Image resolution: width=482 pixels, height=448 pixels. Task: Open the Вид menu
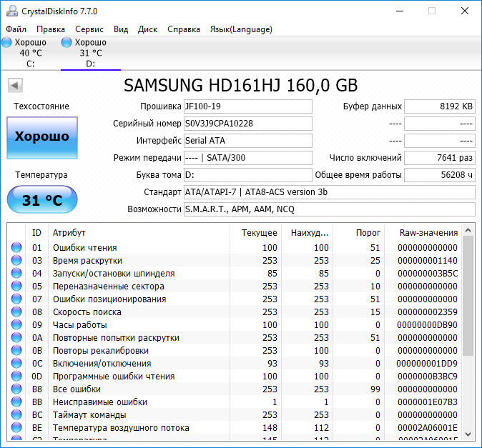(121, 29)
